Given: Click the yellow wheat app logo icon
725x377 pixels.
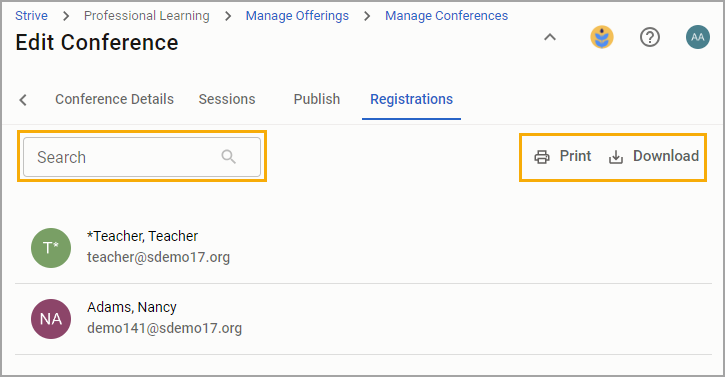Looking at the screenshot, I should 602,37.
